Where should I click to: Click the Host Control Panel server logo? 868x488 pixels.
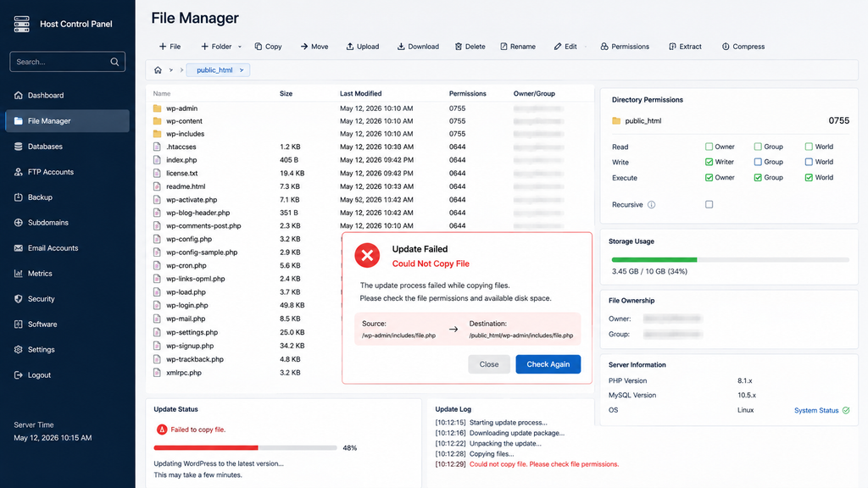(x=21, y=24)
